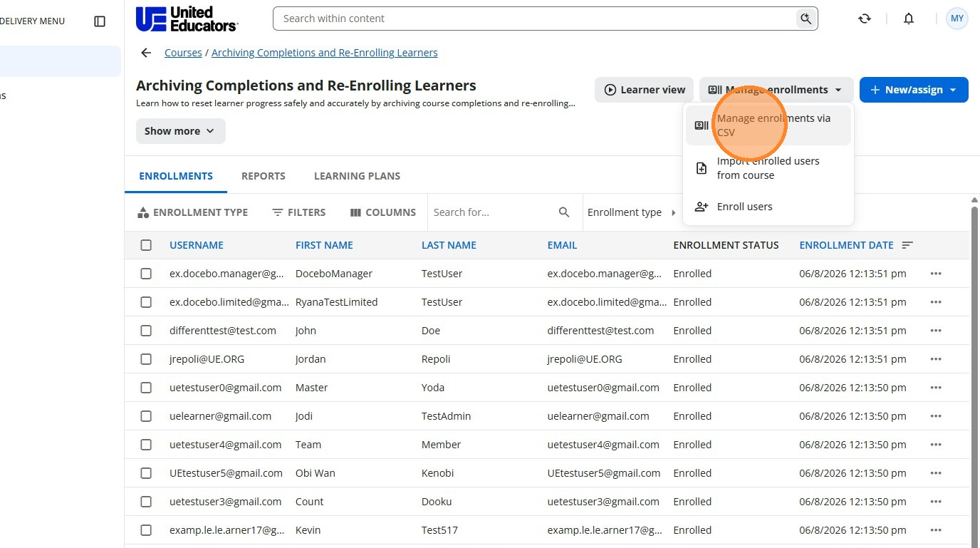Sort by First Name column header
This screenshot has width=980, height=548.
point(324,245)
